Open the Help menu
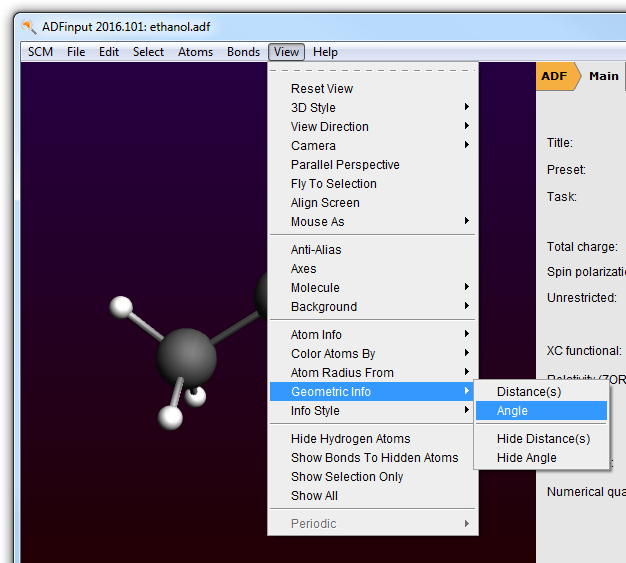 [325, 52]
